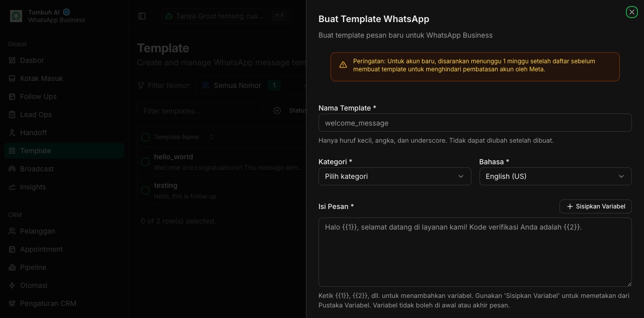Select Insights in the sidebar
The height and width of the screenshot is (318, 644).
64,187
